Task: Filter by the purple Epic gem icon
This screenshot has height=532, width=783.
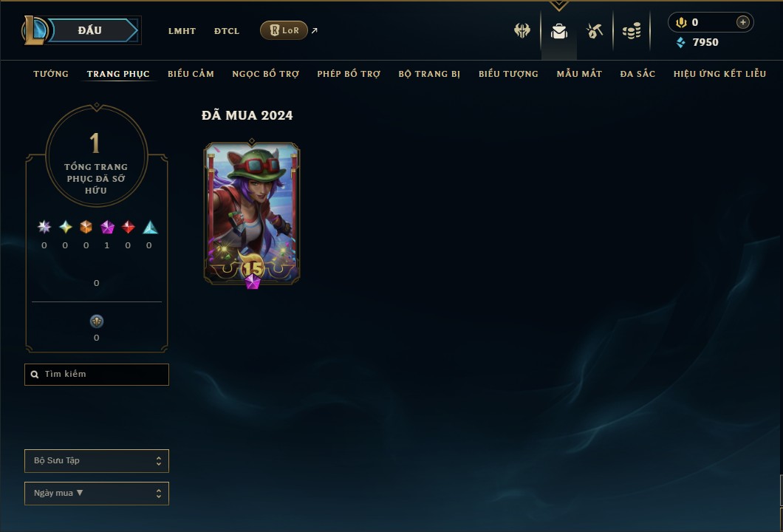Action: [107, 228]
